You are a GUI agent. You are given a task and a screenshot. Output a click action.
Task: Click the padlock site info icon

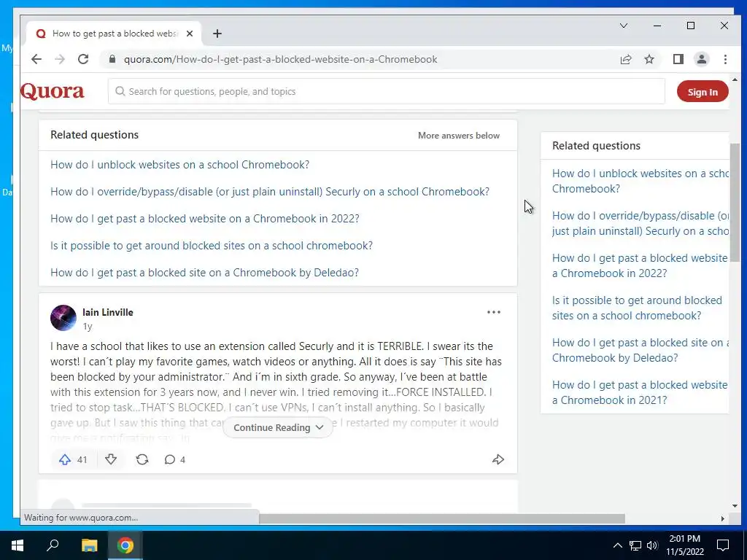(112, 59)
